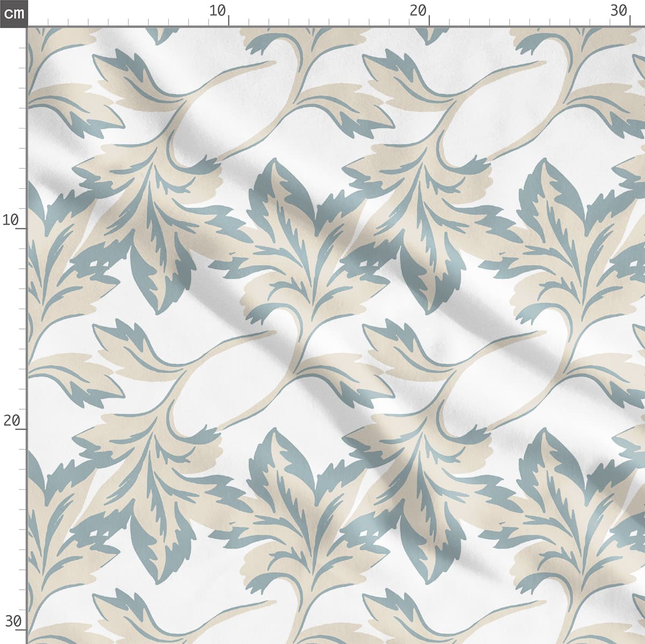
Task: Click the "20" label on the left ruler
Action: point(11,420)
